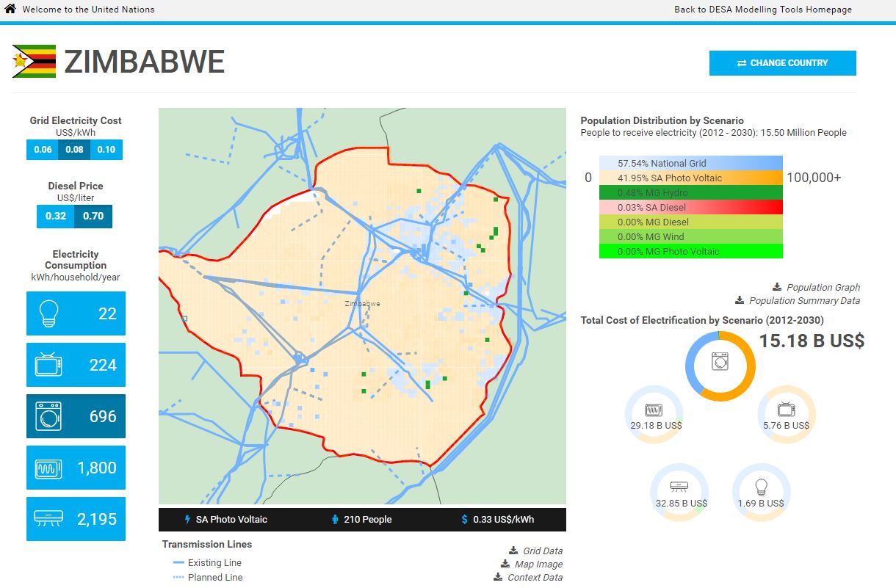Open the Change Country selector
This screenshot has width=896, height=588.
tap(782, 63)
